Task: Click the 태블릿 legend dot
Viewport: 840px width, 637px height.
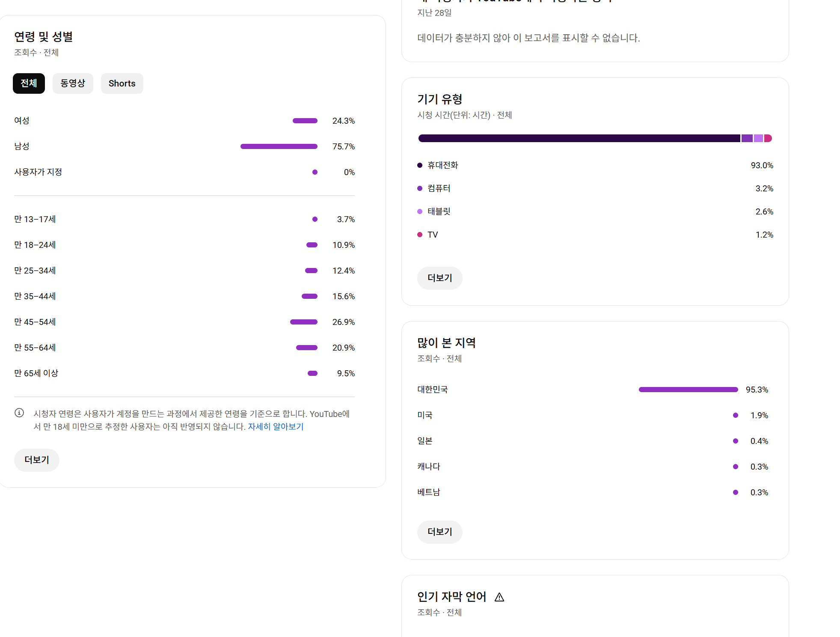Action: coord(420,211)
